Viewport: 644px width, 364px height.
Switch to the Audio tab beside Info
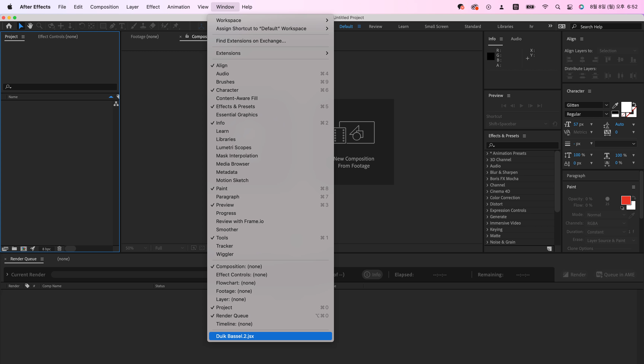[x=516, y=39]
